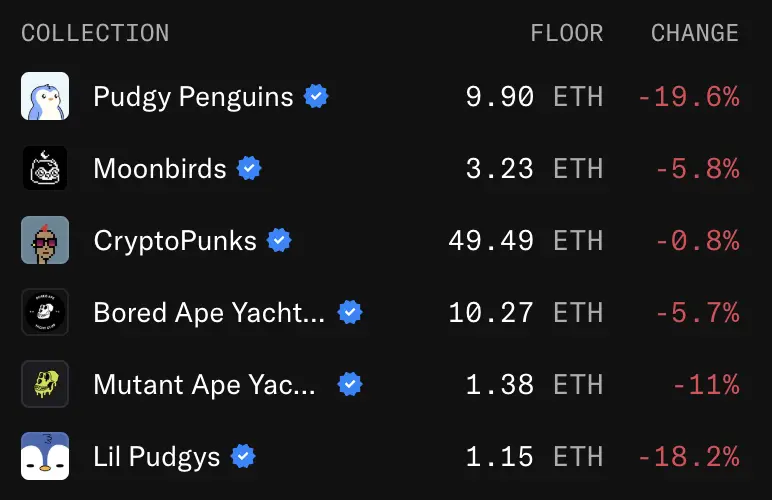The height and width of the screenshot is (500, 772).
Task: Click the Lil Pudgys verified badge
Action: pyautogui.click(x=243, y=456)
